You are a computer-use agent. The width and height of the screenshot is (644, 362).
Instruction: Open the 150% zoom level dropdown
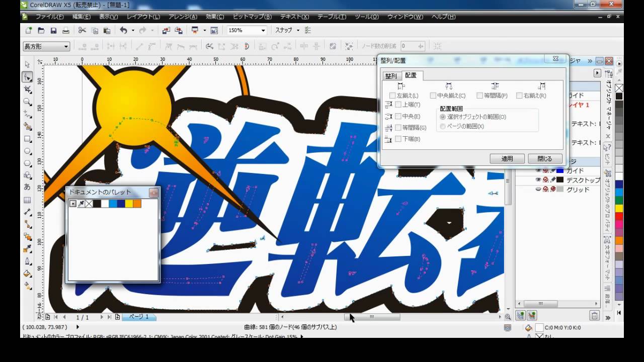click(x=263, y=30)
